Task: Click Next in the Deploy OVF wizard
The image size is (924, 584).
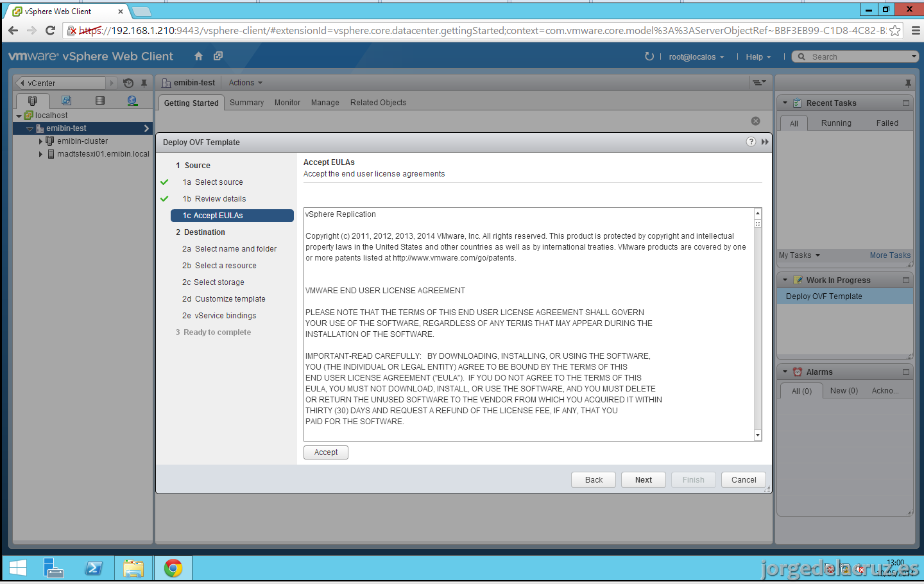Action: pyautogui.click(x=644, y=480)
